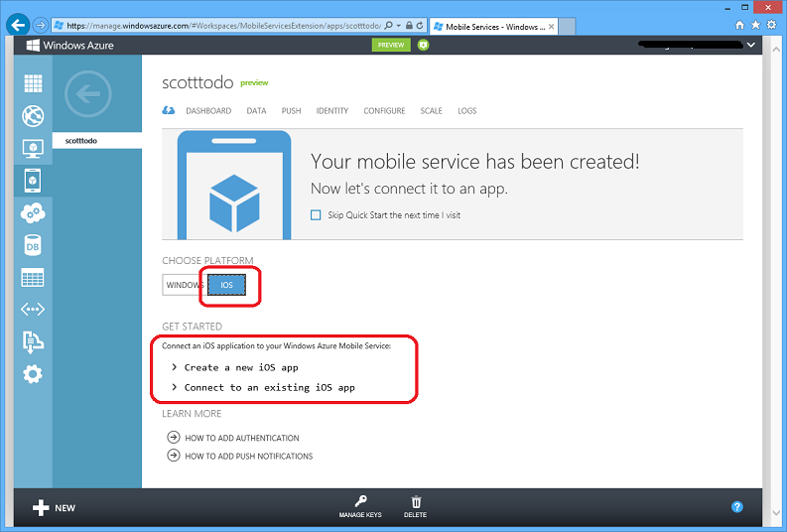Open the account dropdown chevron
The image size is (787, 532).
tap(751, 46)
